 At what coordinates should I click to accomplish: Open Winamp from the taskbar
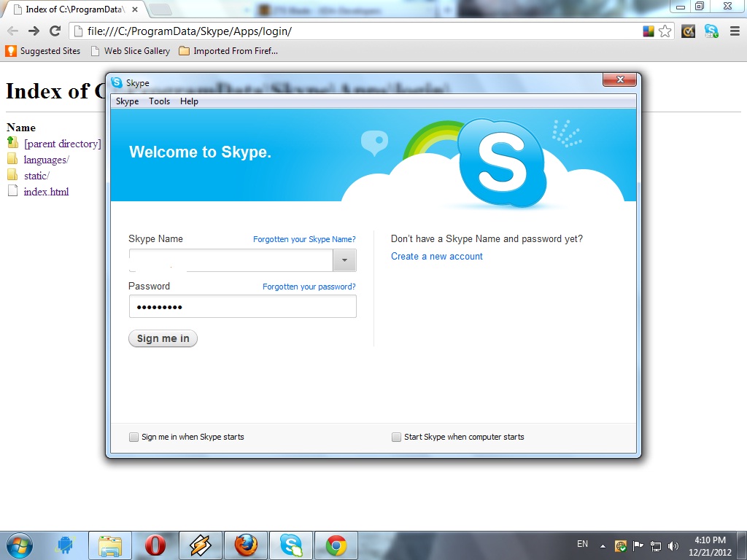pyautogui.click(x=201, y=545)
